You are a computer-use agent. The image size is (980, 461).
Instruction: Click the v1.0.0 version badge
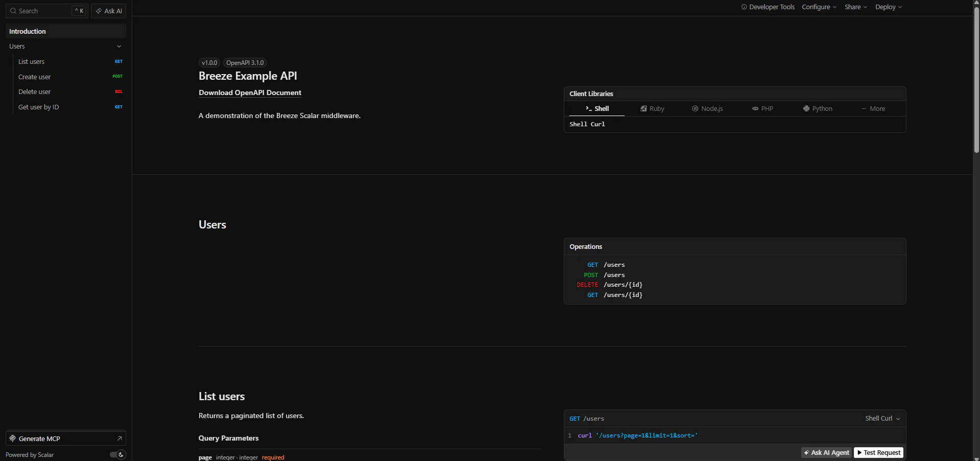[209, 63]
